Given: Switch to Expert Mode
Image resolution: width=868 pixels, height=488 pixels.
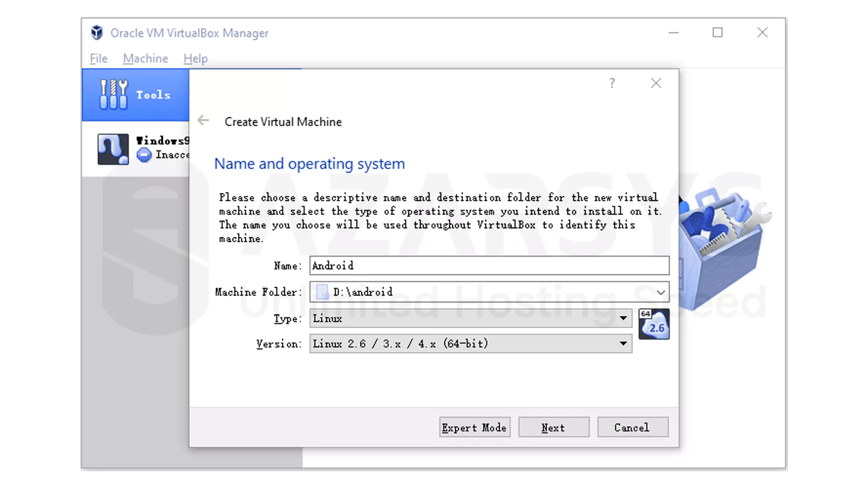Looking at the screenshot, I should tap(474, 427).
